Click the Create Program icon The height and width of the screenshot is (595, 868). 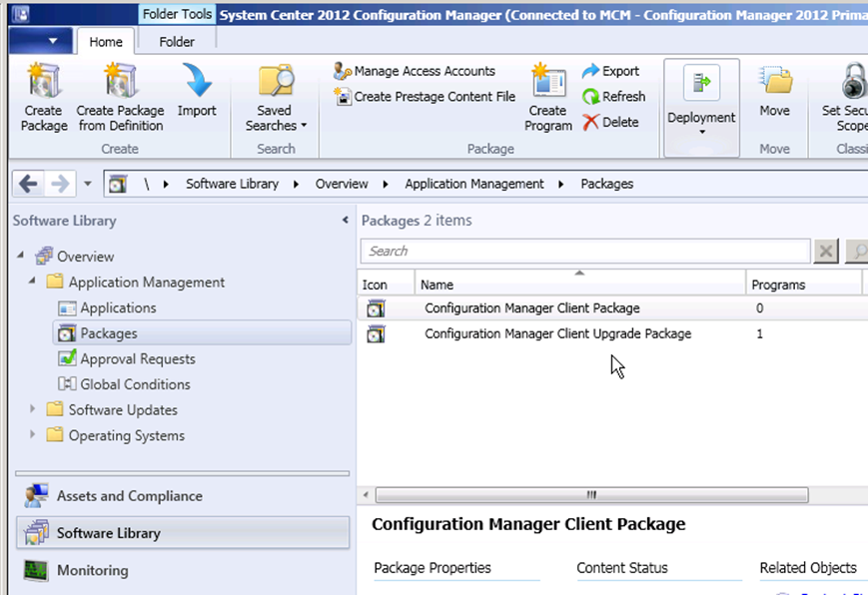click(548, 81)
